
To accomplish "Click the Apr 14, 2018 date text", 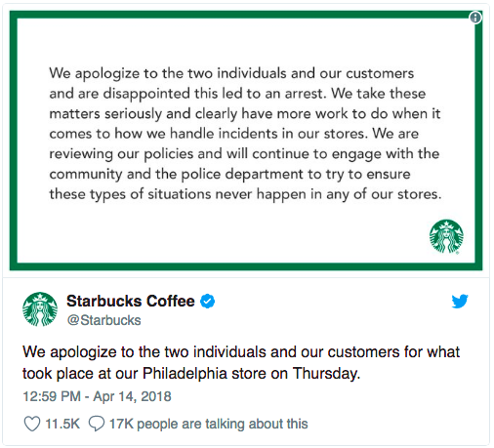I will pyautogui.click(x=132, y=396).
